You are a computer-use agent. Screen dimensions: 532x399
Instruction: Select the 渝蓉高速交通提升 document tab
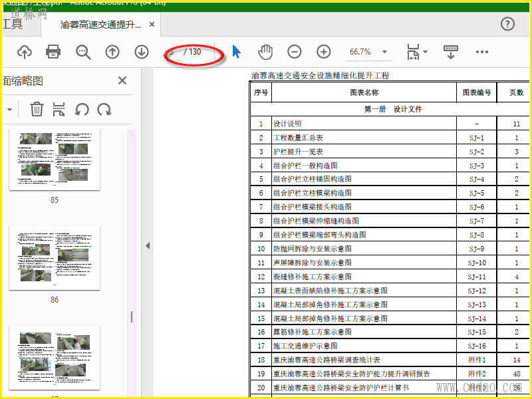pyautogui.click(x=100, y=25)
